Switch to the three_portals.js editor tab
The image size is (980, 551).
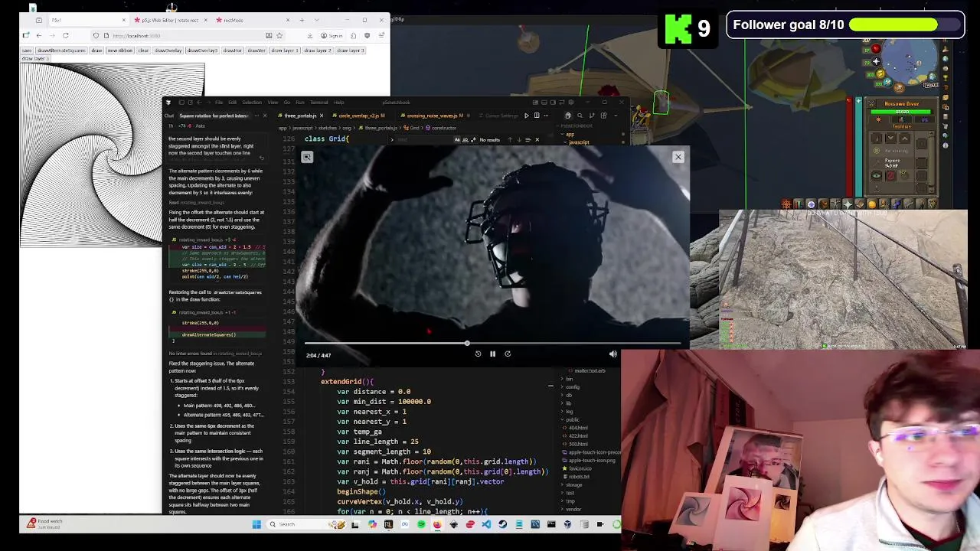point(300,116)
